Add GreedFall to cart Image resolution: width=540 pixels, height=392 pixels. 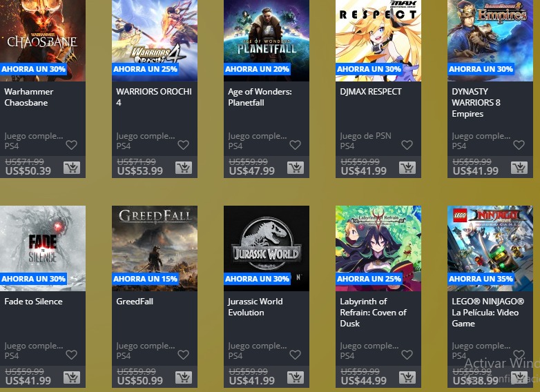click(x=184, y=378)
